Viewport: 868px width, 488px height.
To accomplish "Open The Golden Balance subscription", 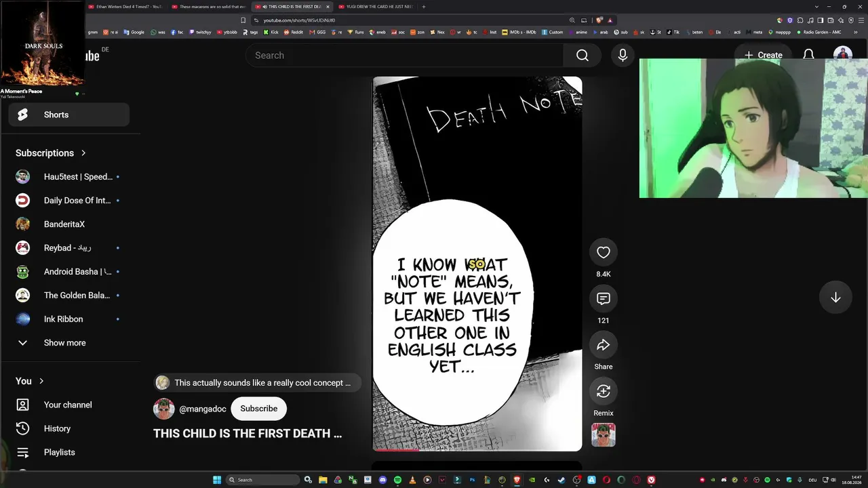I will 68,296.
